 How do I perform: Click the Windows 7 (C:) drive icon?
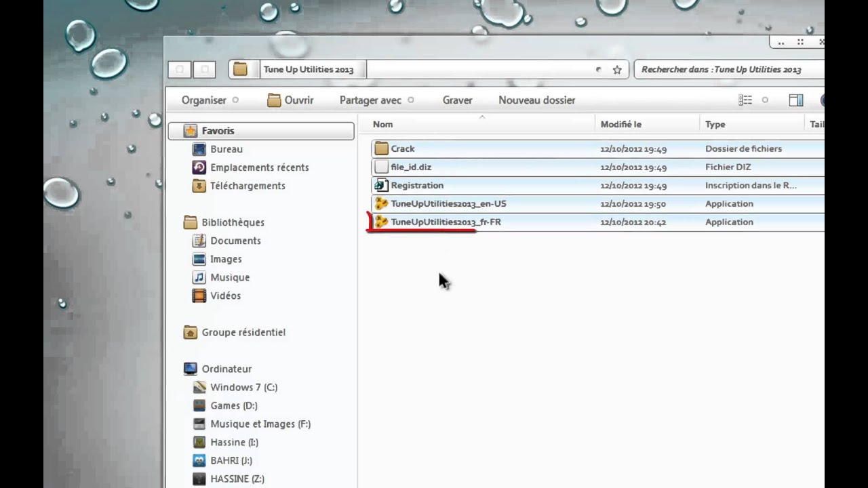[199, 387]
